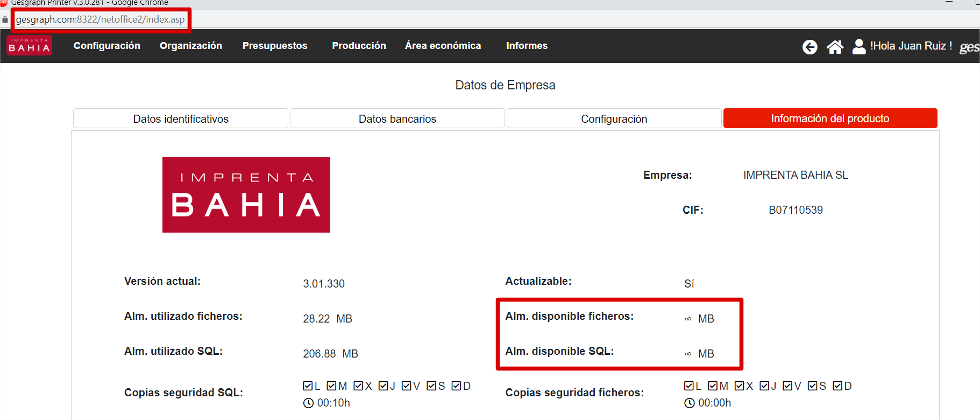The width and height of the screenshot is (980, 420).
Task: Toggle Monday (L) checkbox for SQL backups
Action: pos(308,386)
